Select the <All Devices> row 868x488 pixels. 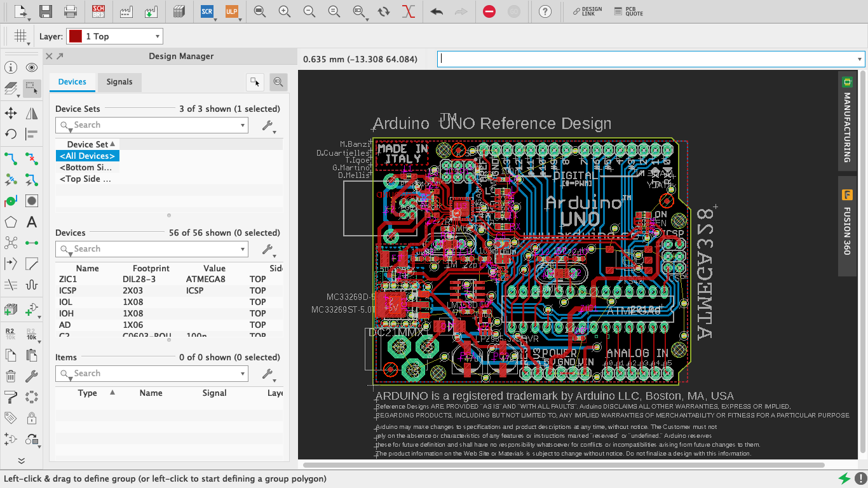pos(88,156)
